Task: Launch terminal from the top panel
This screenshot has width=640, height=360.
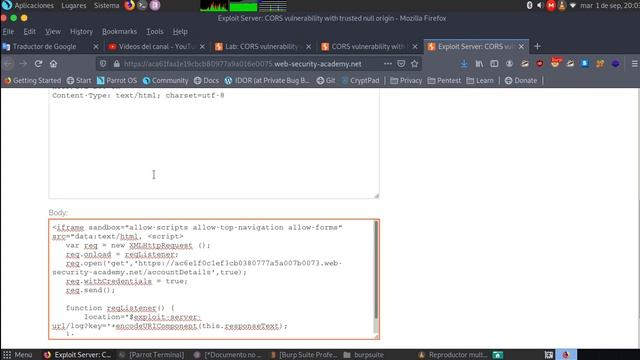Action: 142,5
